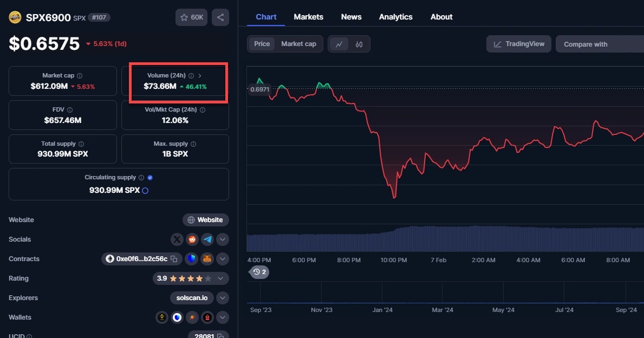Open the Reddit social link
The width and height of the screenshot is (644, 338).
coord(192,239)
